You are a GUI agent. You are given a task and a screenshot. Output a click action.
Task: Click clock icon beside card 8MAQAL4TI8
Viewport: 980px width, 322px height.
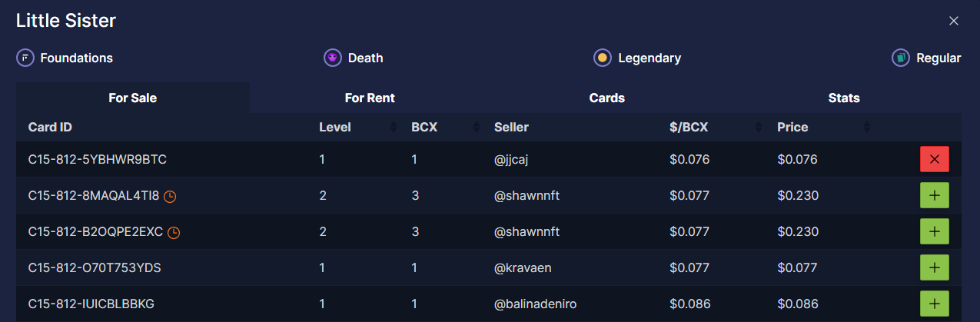point(170,196)
